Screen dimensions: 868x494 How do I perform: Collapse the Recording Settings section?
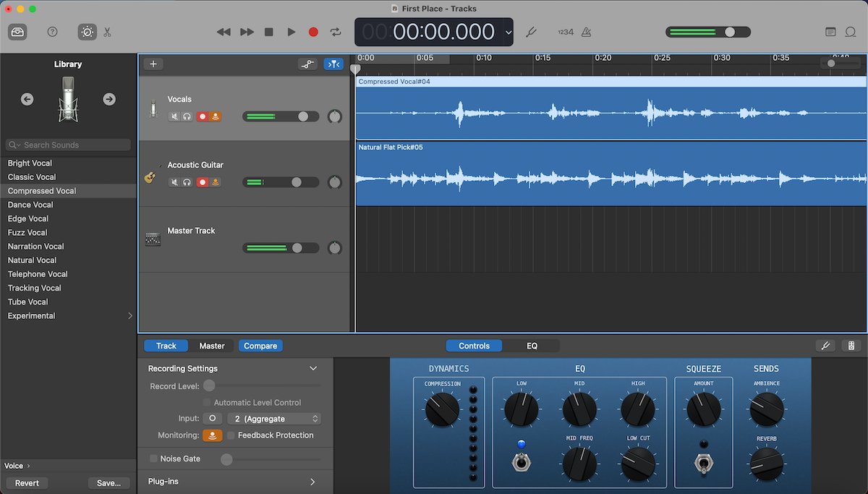point(313,368)
